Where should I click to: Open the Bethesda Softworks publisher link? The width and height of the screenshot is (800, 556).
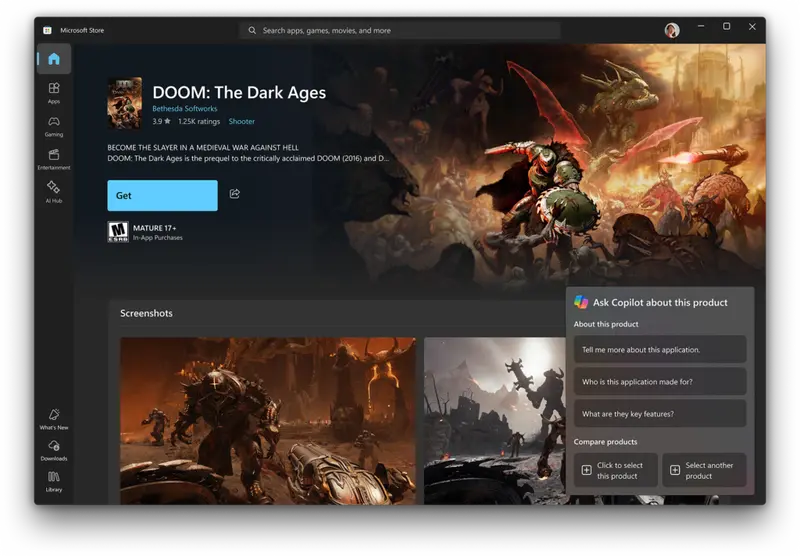pos(185,109)
